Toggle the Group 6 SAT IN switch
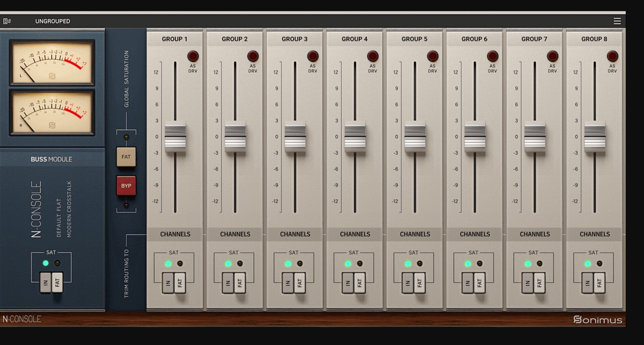 (x=468, y=283)
